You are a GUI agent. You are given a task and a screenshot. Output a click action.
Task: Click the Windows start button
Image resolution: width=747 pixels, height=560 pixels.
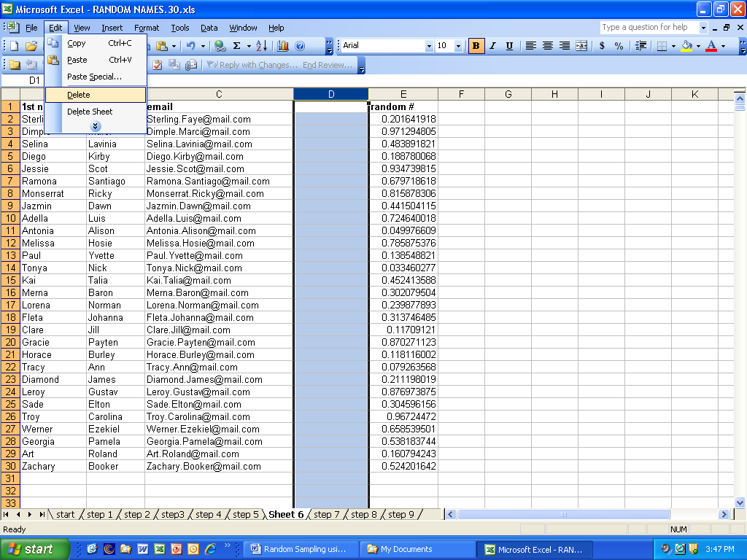[x=34, y=549]
